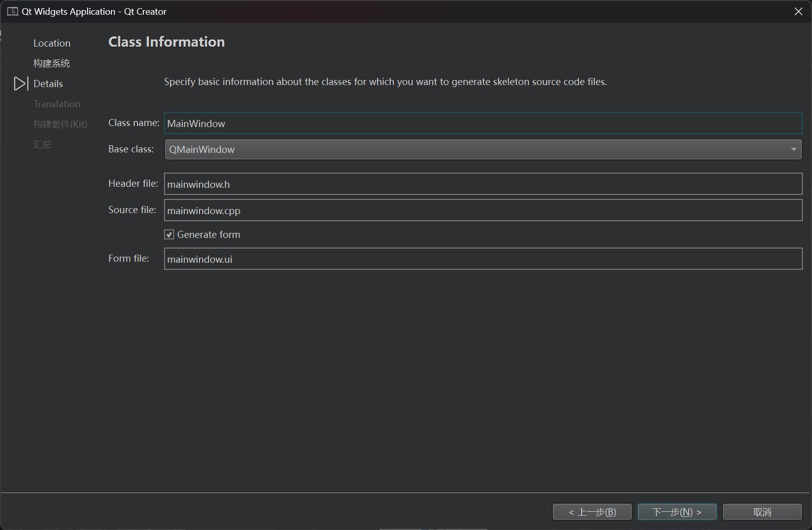This screenshot has width=812, height=530.
Task: Click the current step arrow beside Details
Action: coord(21,84)
